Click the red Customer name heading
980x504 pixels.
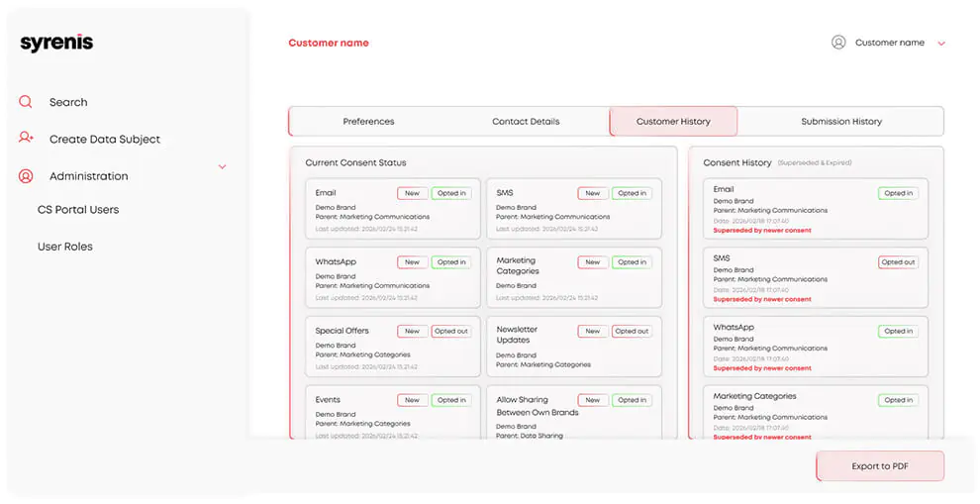[329, 44]
